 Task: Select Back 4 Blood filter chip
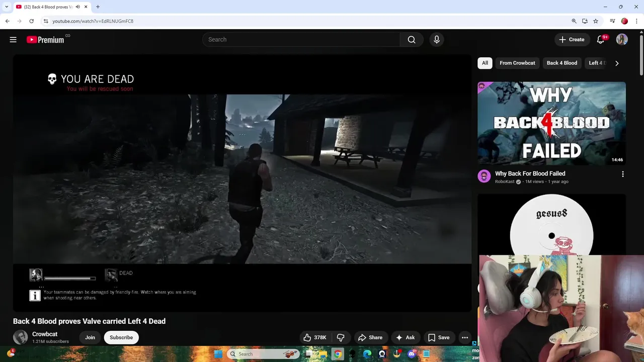coord(562,63)
